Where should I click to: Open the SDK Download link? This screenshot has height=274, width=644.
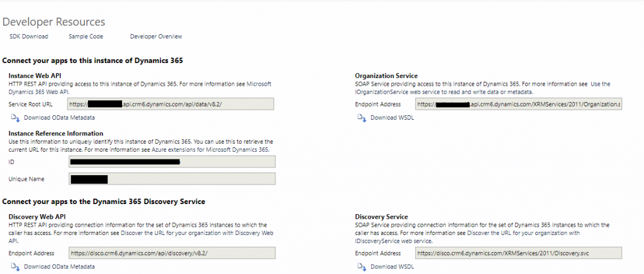(x=29, y=37)
